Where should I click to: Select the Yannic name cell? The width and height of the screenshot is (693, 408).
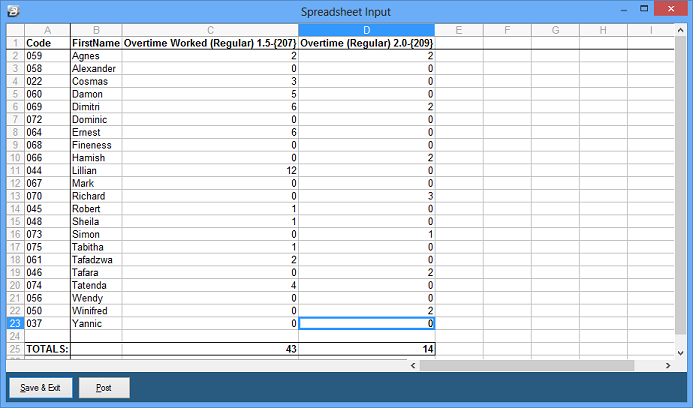pos(96,324)
